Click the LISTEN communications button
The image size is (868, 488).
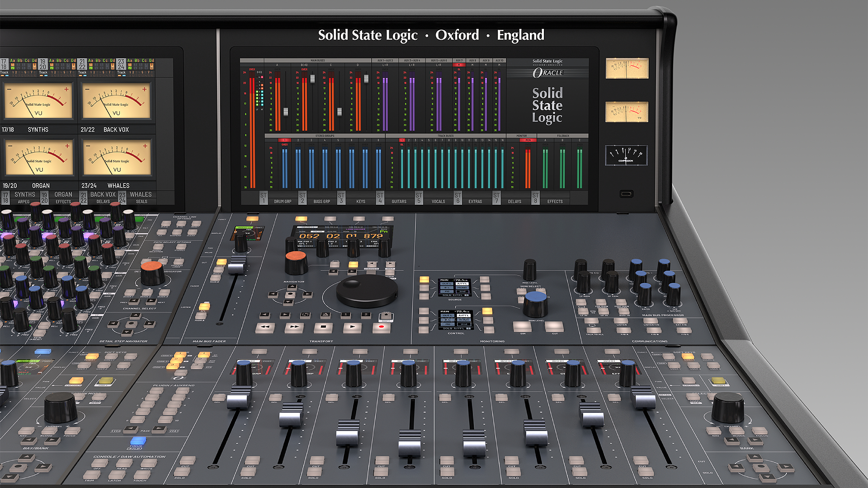622,320
